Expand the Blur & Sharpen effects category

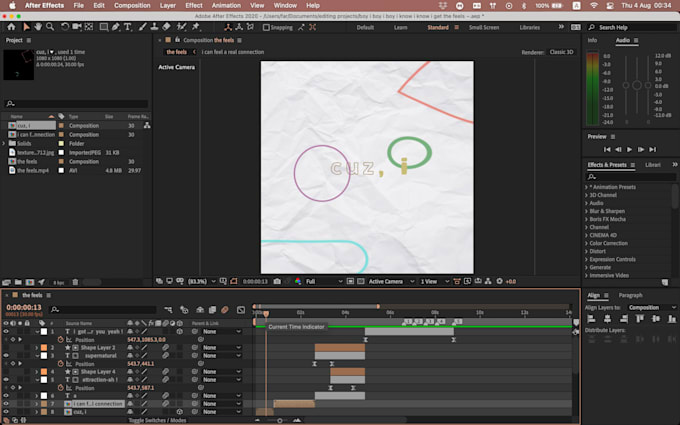click(587, 211)
